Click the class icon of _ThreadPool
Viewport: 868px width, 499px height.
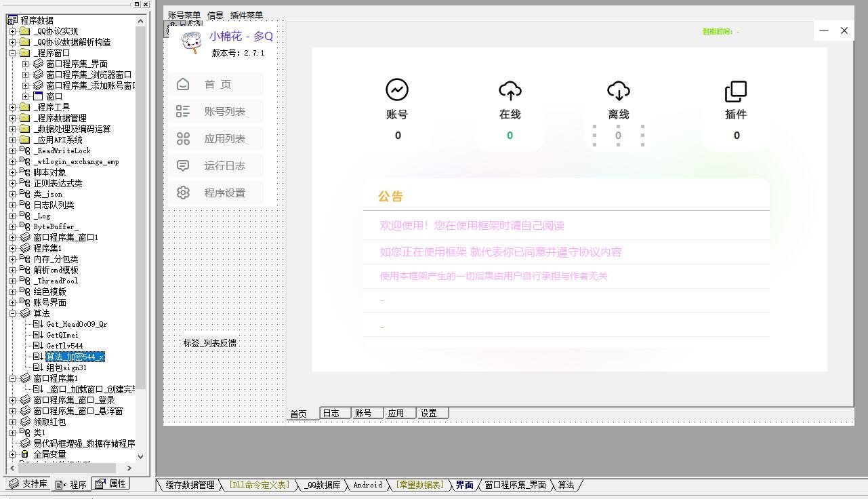tap(25, 281)
